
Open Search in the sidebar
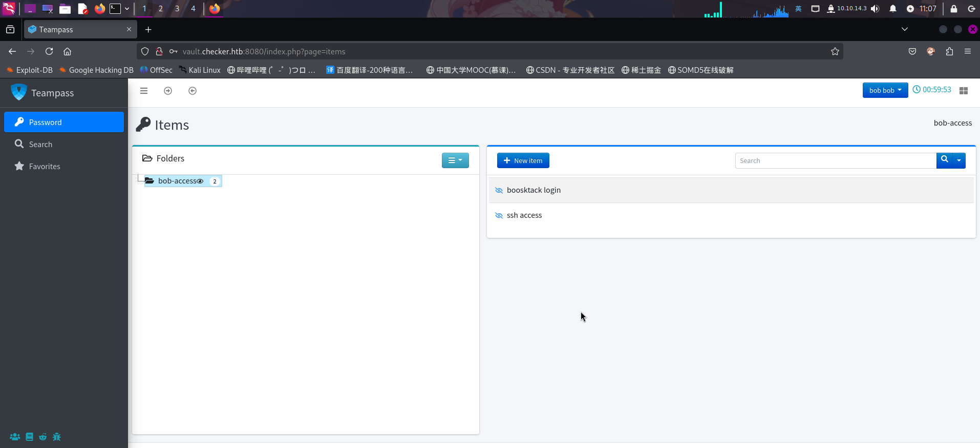(64, 144)
